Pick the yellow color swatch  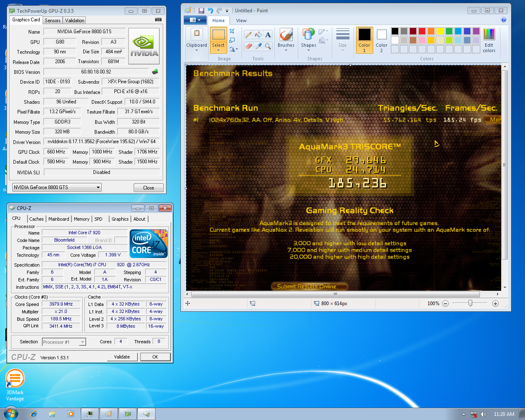(x=440, y=31)
